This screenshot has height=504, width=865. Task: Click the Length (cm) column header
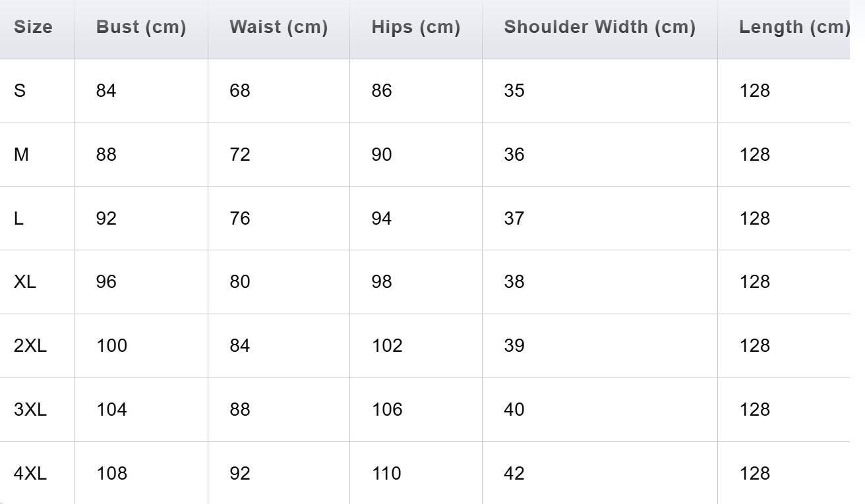click(x=794, y=27)
